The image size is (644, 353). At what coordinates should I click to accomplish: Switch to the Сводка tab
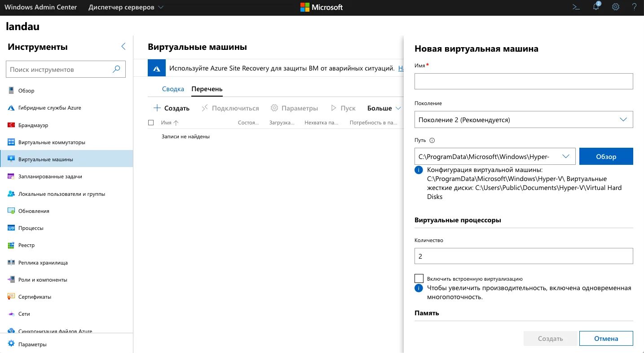(173, 89)
